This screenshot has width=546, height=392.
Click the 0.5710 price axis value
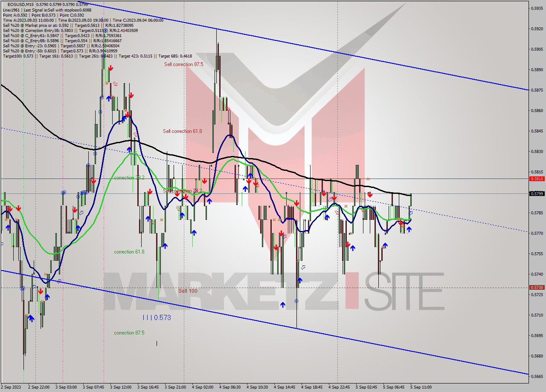point(537,315)
